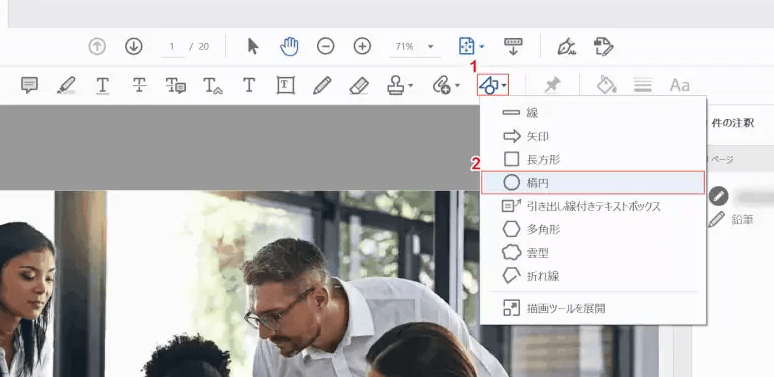Zoom in with the plus button

362,46
